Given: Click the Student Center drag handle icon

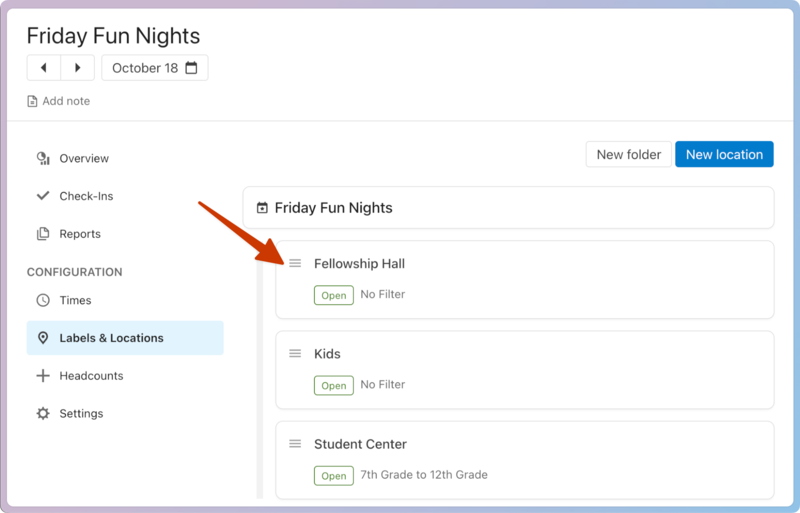Looking at the screenshot, I should coord(295,444).
